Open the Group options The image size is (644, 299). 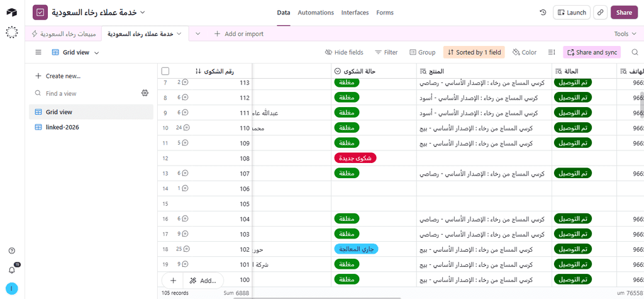coord(422,52)
